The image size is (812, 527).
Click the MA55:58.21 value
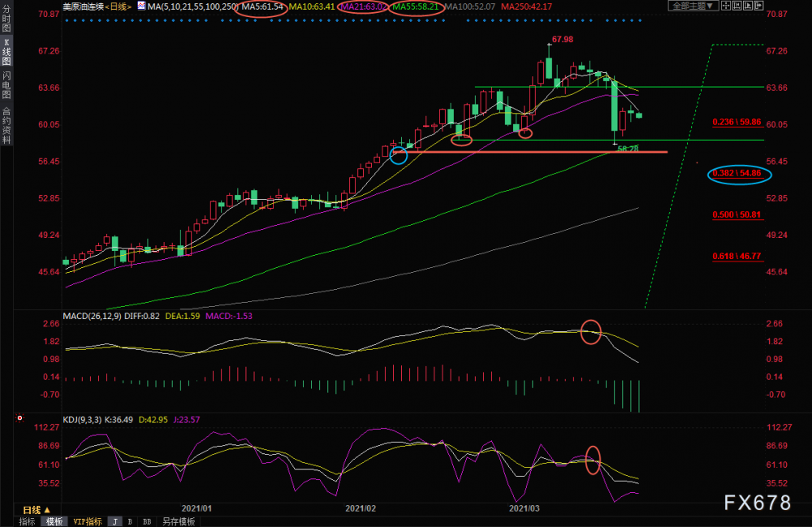415,6
